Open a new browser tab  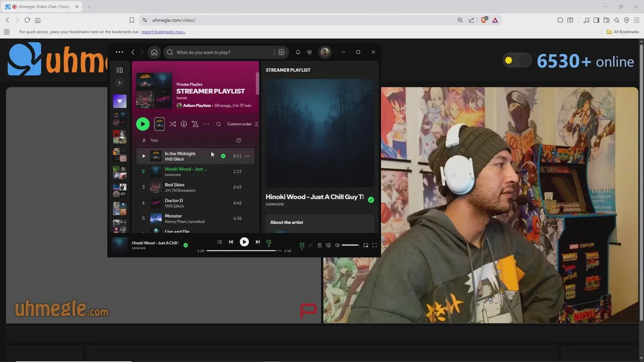(89, 7)
